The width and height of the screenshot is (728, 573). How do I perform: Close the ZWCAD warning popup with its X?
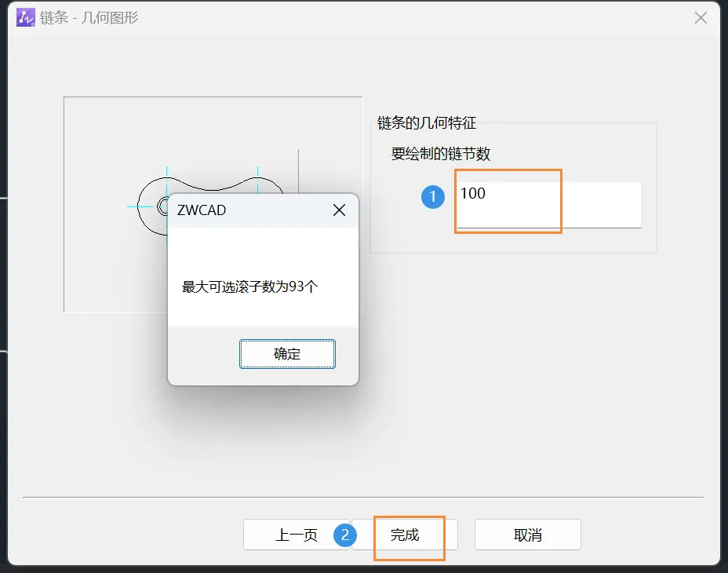(x=338, y=210)
